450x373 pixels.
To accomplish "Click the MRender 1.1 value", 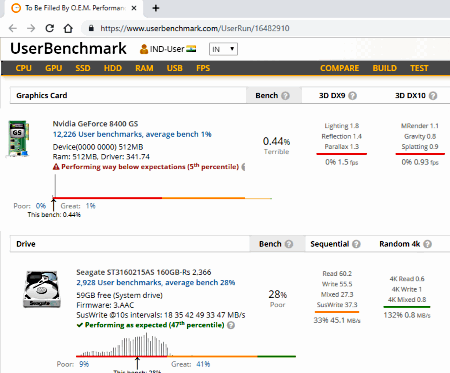I will (420, 126).
